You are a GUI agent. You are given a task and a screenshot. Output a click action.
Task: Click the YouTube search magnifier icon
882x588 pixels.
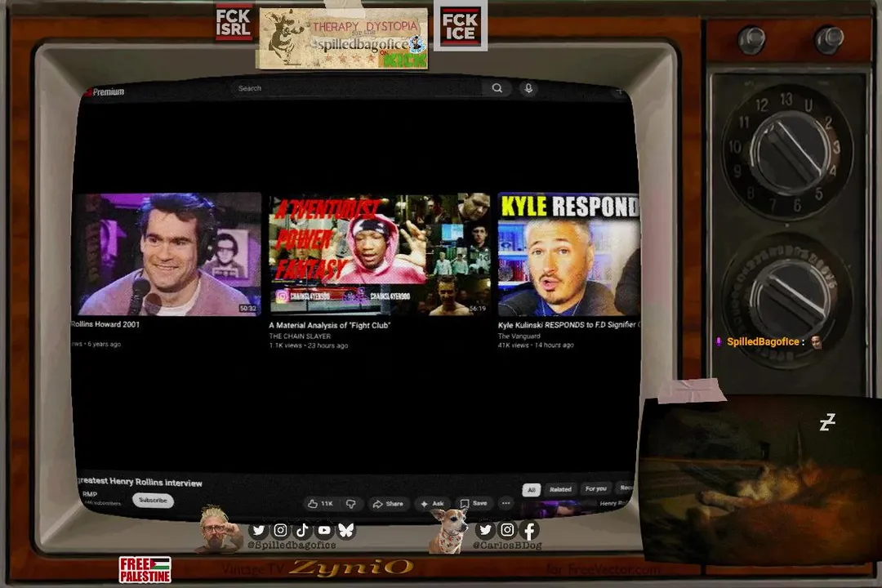pyautogui.click(x=497, y=88)
